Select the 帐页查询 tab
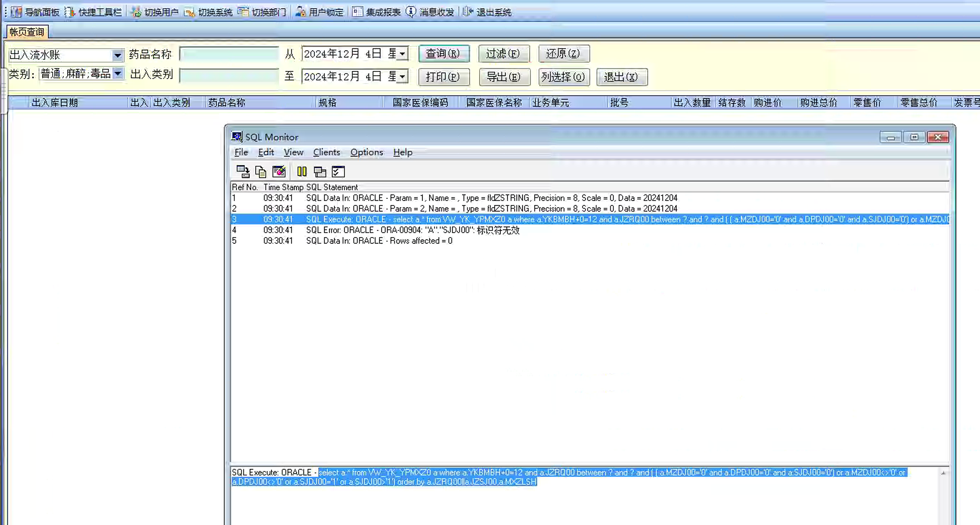980x525 pixels. (27, 32)
